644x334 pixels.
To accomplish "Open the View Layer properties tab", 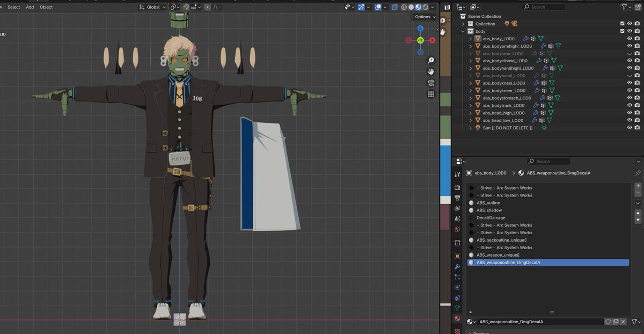I will click(x=457, y=208).
